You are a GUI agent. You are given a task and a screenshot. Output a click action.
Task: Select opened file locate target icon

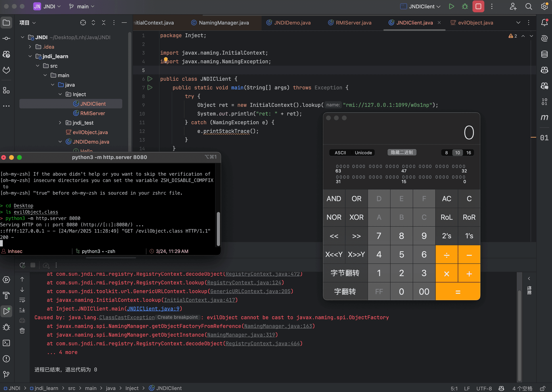tap(83, 23)
